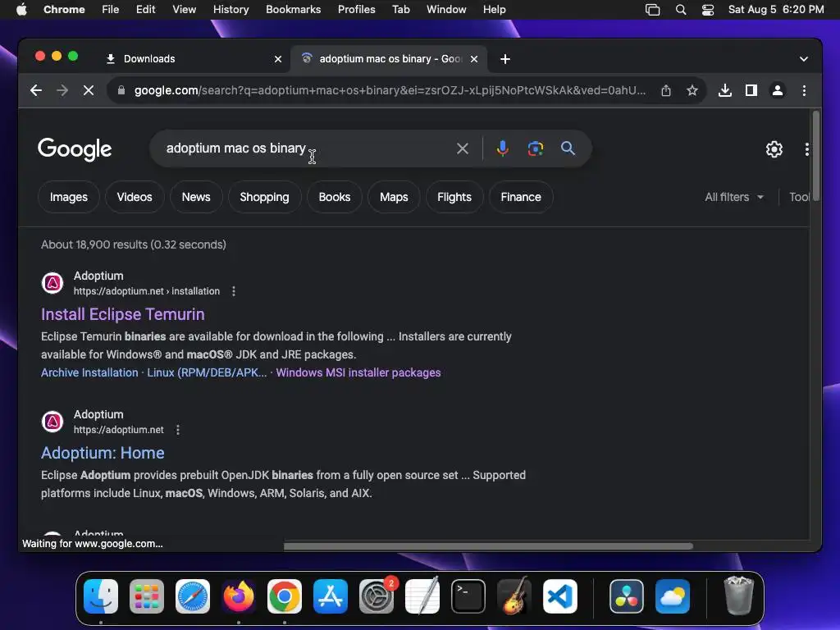Close the adoptium mac os binary tab
Screen dimensions: 840x630
point(474,59)
